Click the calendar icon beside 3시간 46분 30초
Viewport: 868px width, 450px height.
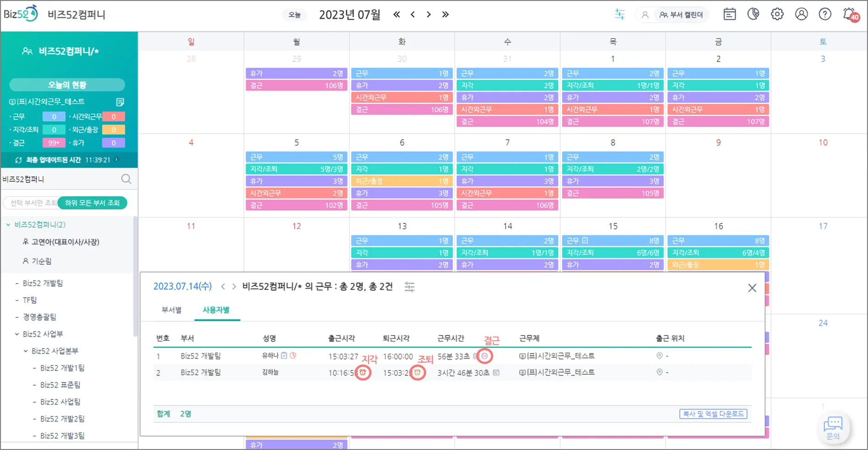pos(496,372)
